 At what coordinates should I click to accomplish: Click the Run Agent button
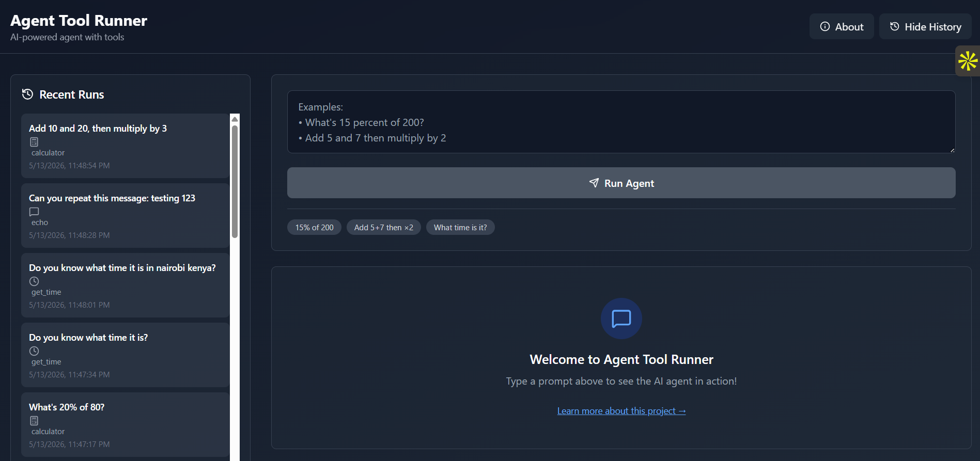(621, 183)
